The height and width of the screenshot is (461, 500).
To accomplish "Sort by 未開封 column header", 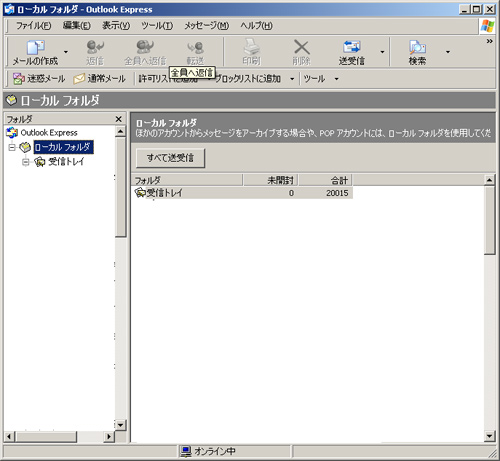I will 270,180.
